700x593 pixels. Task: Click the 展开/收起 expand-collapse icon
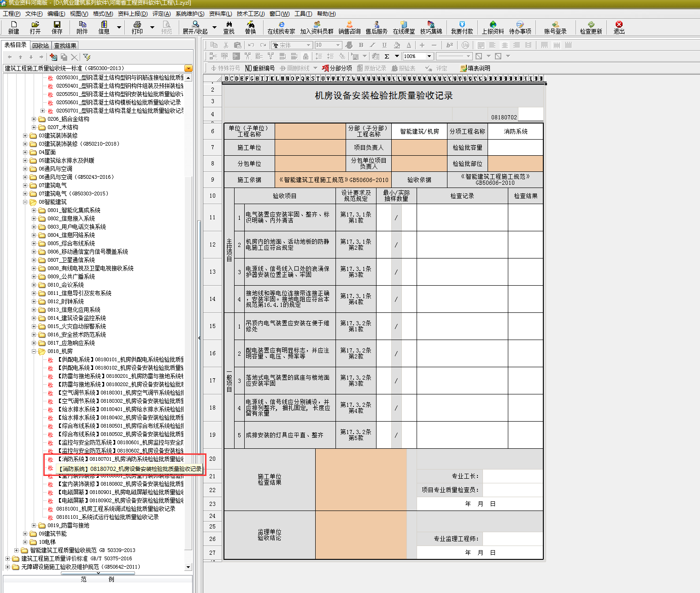pos(195,28)
